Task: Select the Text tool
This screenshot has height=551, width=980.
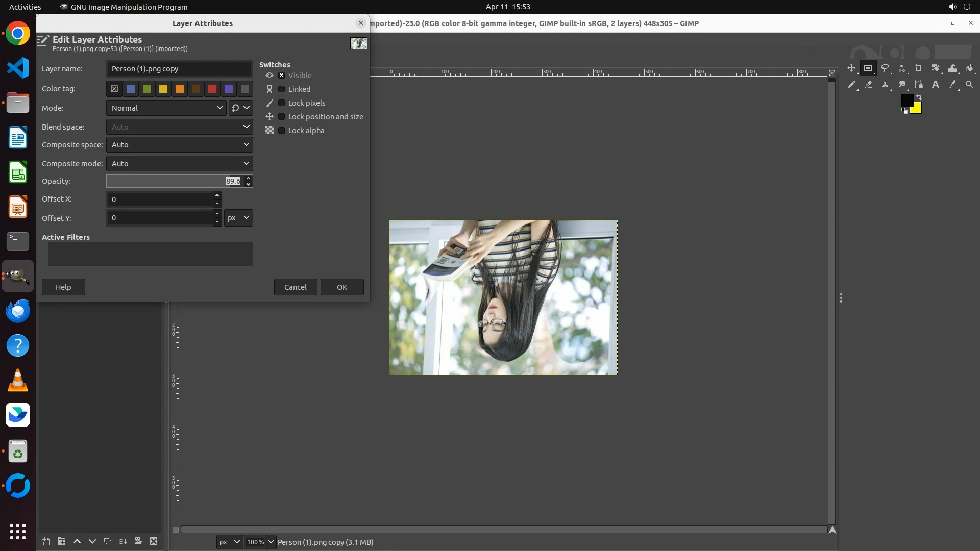Action: coord(936,85)
